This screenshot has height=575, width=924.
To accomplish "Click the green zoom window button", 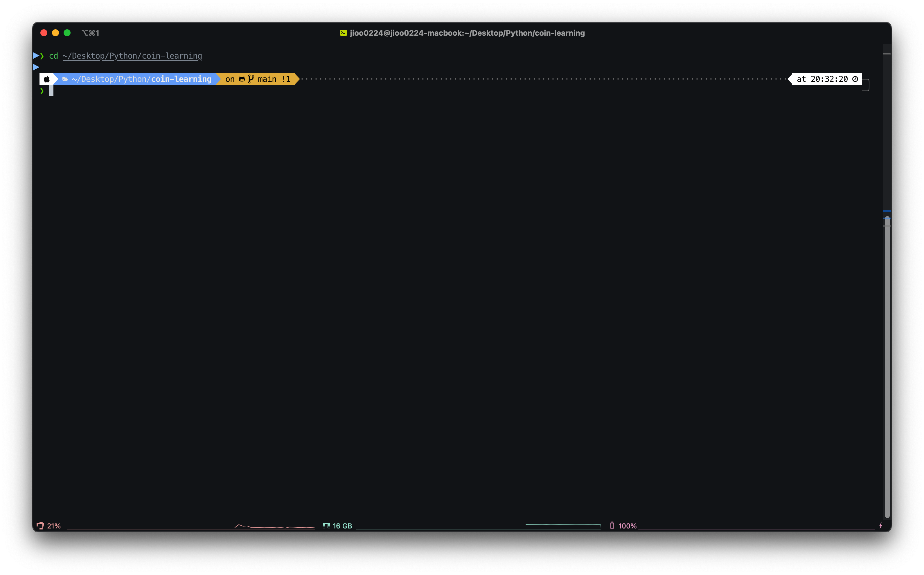I will click(x=67, y=33).
